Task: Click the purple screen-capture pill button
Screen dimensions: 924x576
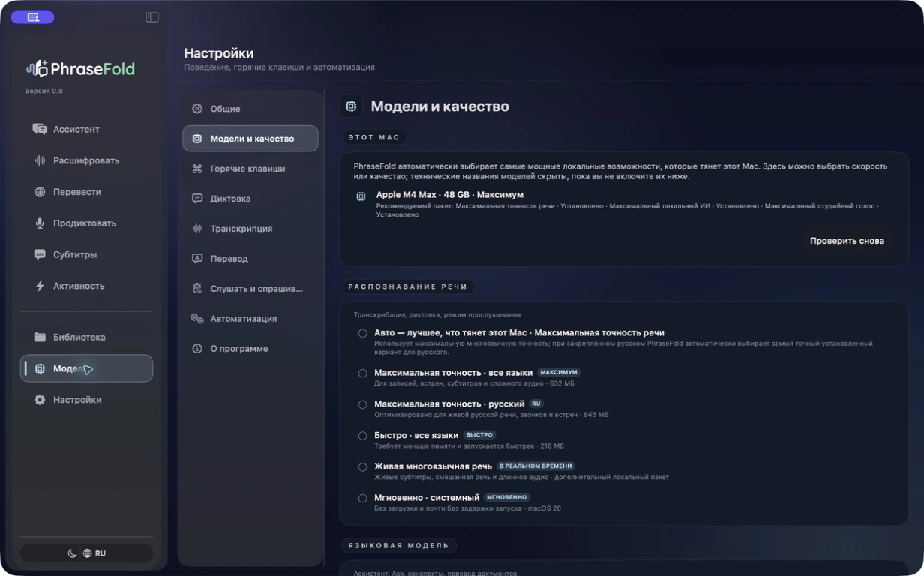Action: tap(32, 17)
